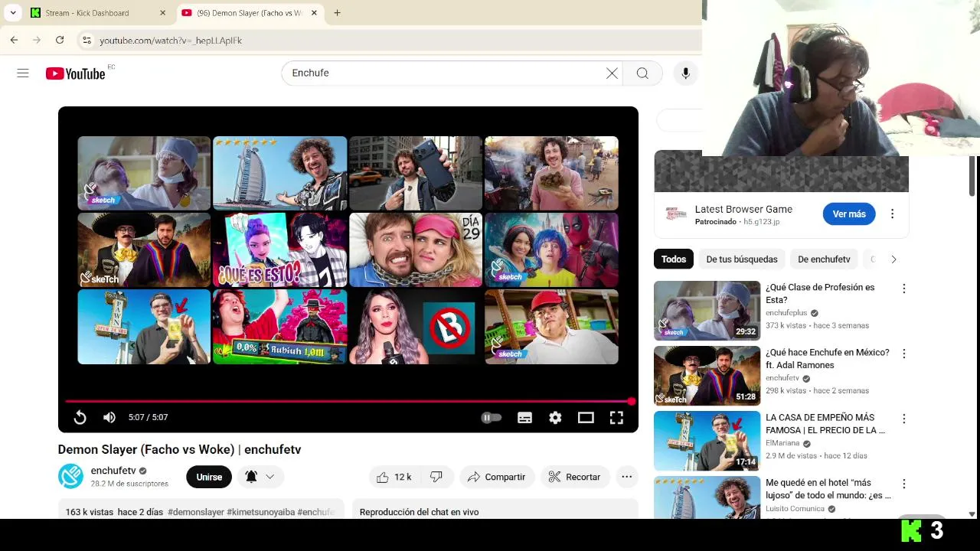Enter fullscreen mode
The width and height of the screenshot is (980, 551).
click(x=616, y=417)
